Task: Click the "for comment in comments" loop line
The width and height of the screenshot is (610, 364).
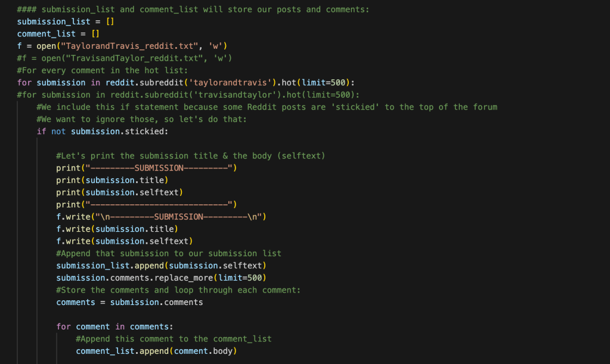Action: coord(114,326)
